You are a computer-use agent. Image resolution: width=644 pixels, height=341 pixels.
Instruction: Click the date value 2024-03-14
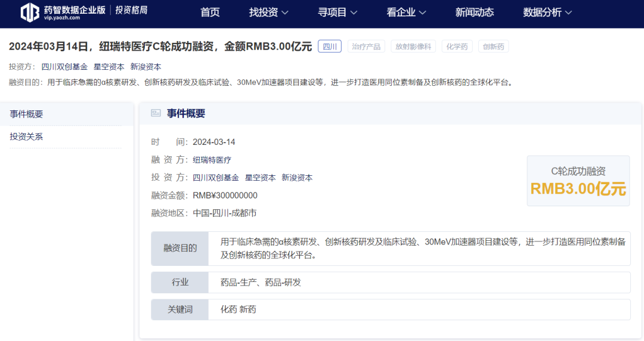214,142
